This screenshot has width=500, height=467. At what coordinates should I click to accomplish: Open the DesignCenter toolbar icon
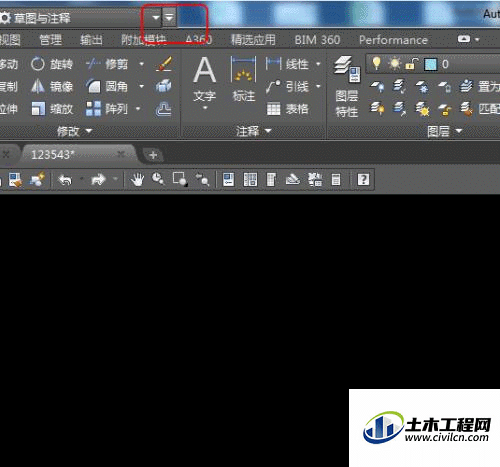250,180
